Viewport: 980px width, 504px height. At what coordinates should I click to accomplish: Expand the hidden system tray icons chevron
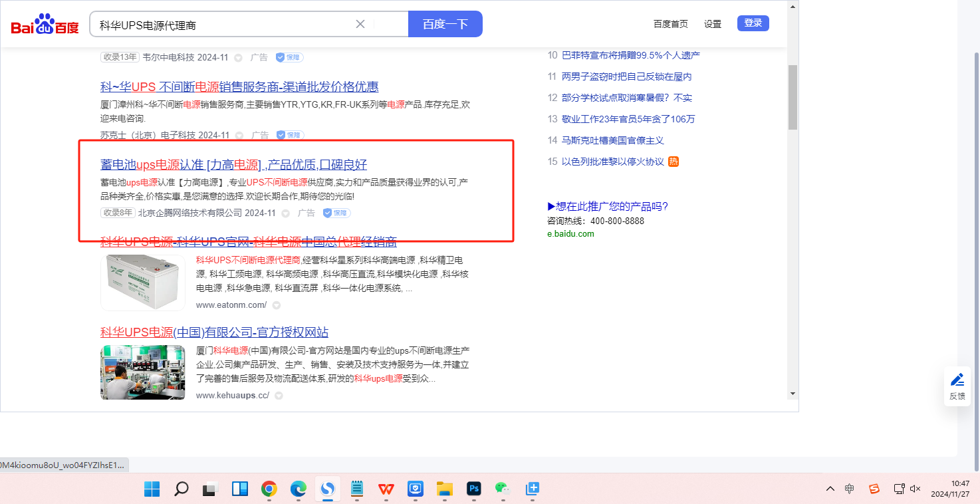tap(830, 489)
